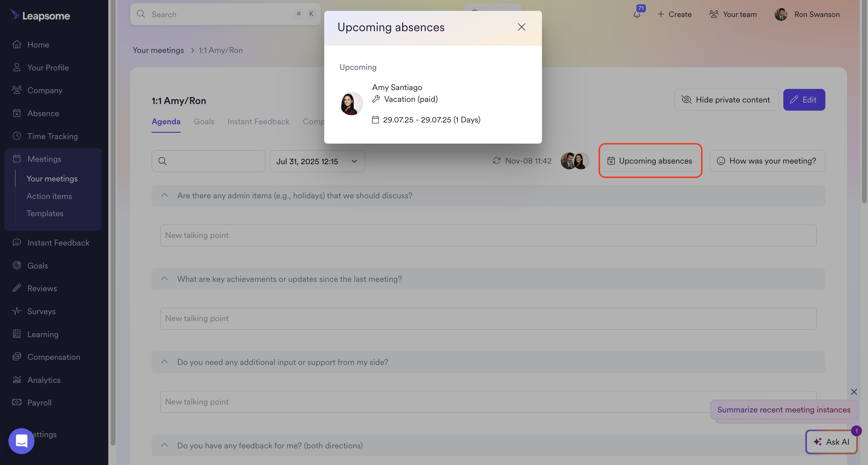
Task: Click the 29.07.25 - 29.07.25 (1 Days) absence date text
Action: point(432,120)
